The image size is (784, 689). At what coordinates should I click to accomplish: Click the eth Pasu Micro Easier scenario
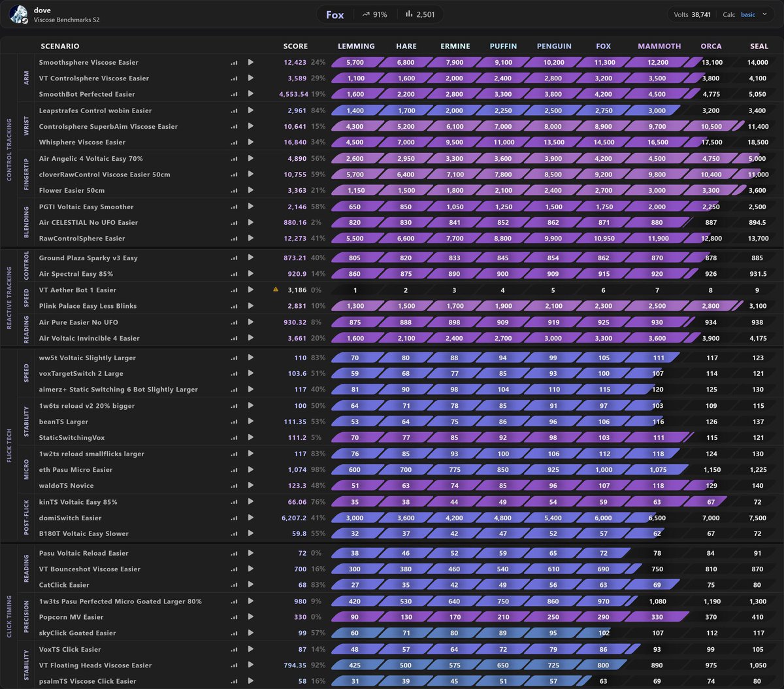(x=76, y=470)
